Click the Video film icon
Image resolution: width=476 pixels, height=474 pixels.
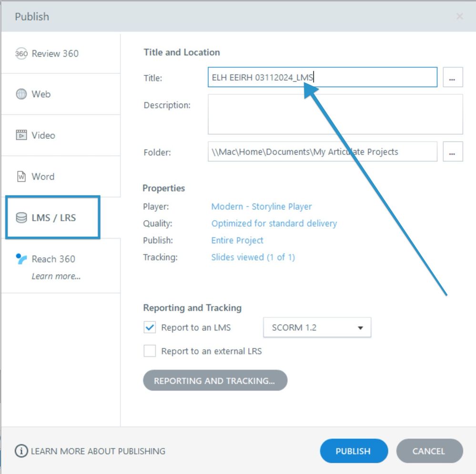[x=21, y=135]
